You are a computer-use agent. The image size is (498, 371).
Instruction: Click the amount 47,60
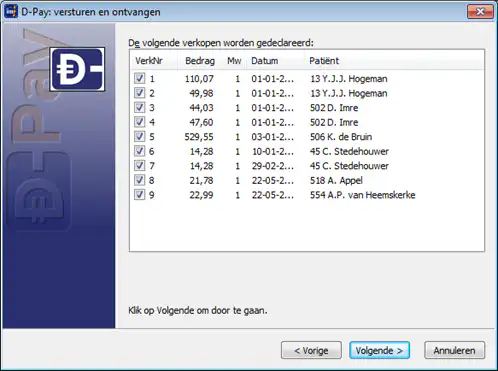click(x=201, y=122)
